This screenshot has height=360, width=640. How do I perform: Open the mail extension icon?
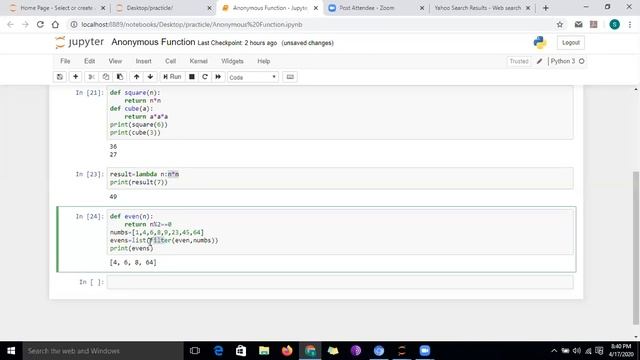578,24
